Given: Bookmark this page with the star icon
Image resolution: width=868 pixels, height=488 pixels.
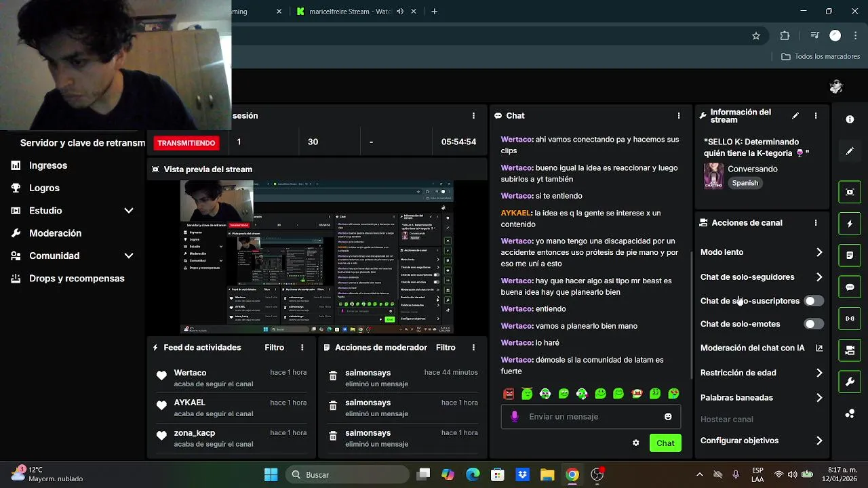Looking at the screenshot, I should pyautogui.click(x=756, y=36).
